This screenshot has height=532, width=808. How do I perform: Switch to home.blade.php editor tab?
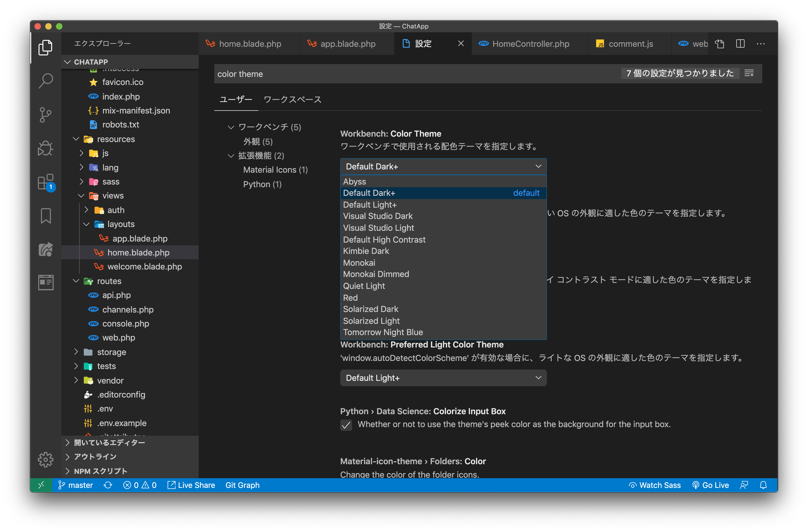tap(250, 44)
